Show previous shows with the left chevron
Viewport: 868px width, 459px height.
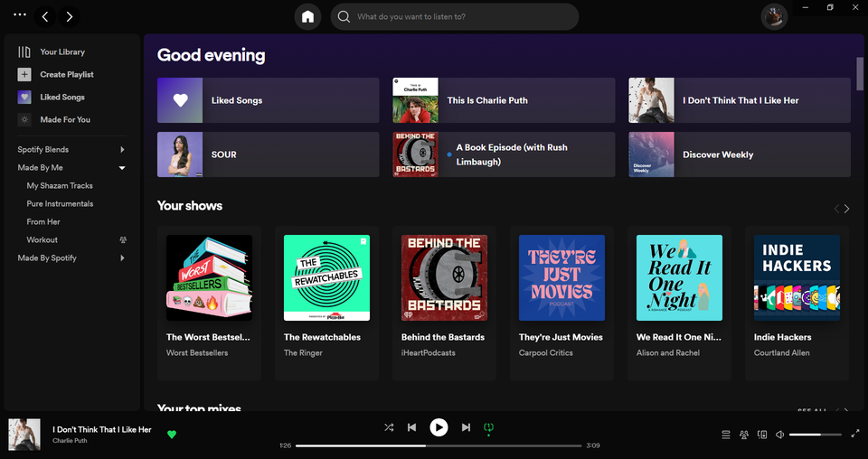[836, 209]
